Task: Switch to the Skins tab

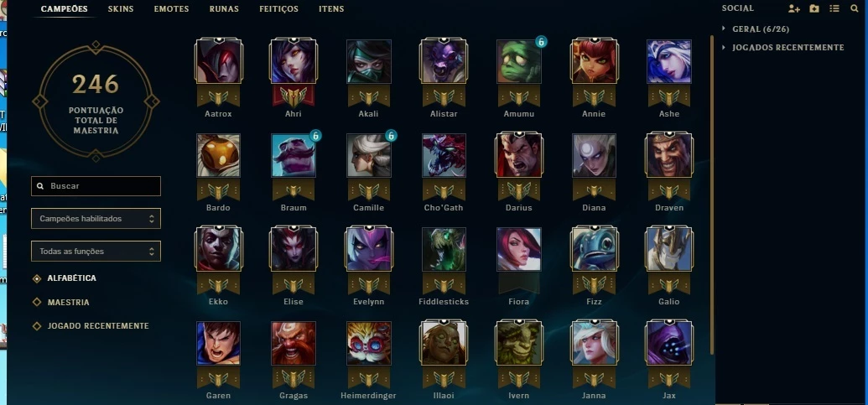Action: (x=121, y=9)
